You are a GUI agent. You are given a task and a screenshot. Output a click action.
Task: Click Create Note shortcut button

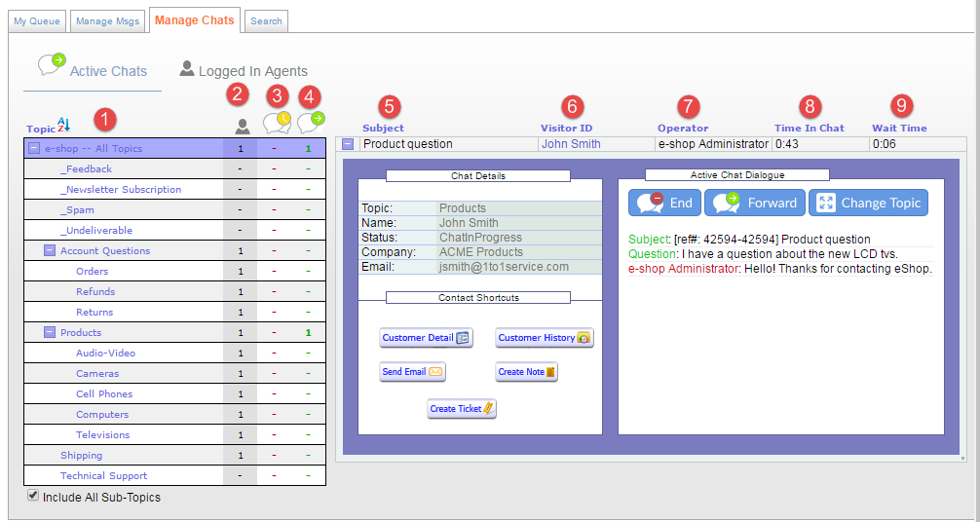point(526,372)
